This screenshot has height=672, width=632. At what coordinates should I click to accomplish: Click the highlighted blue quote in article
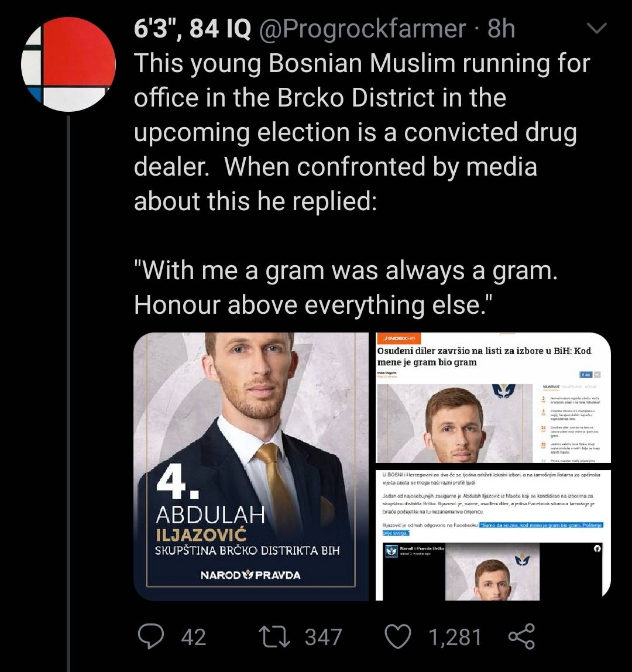point(541,525)
